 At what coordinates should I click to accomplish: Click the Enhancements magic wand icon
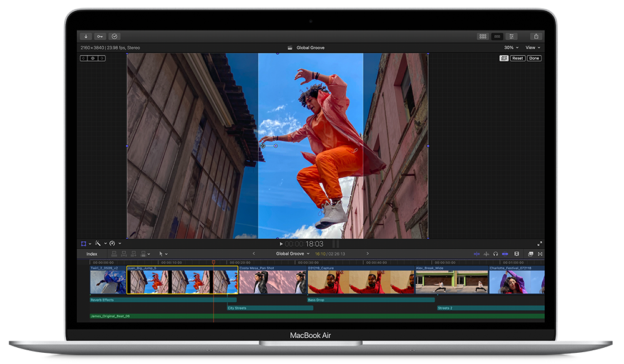coord(98,243)
